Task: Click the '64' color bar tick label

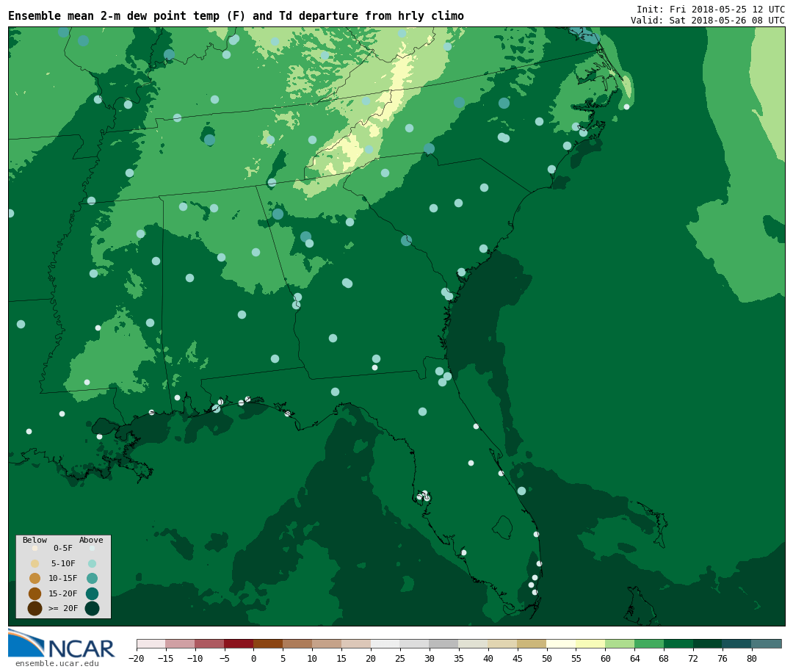Action: [x=634, y=658]
